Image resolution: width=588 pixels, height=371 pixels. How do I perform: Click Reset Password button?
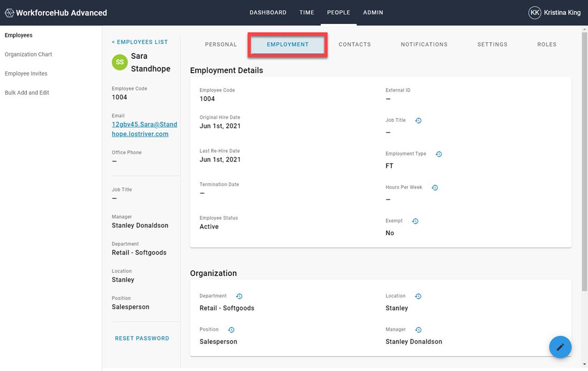142,338
